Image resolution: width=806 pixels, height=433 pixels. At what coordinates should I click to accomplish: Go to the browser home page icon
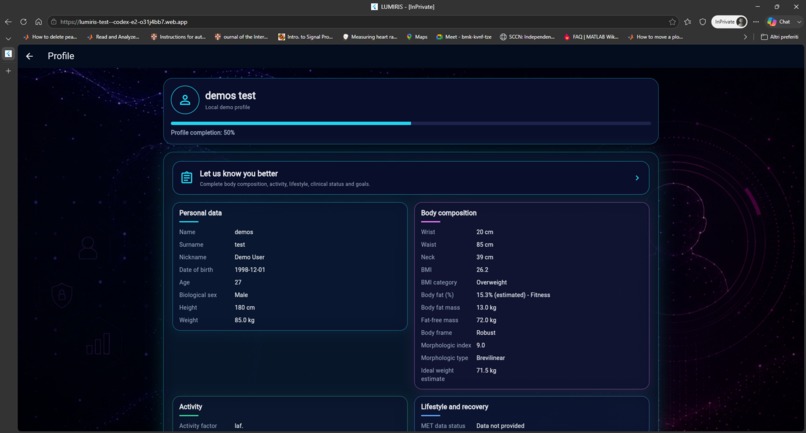click(x=39, y=22)
